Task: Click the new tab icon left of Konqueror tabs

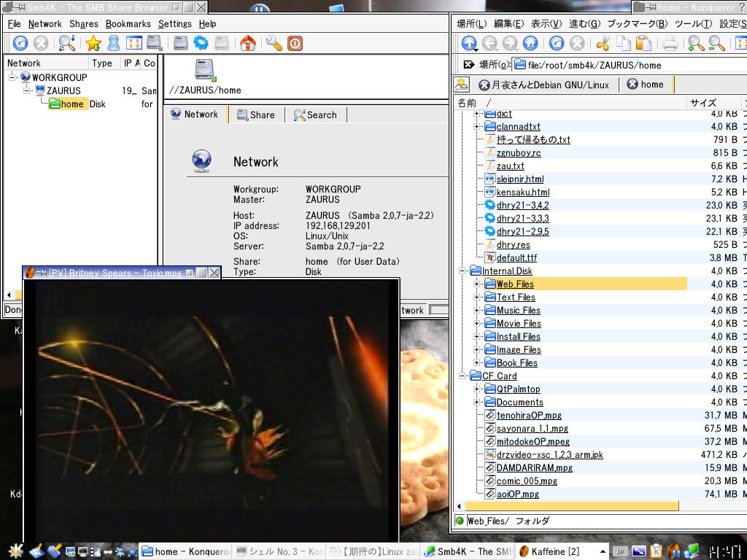Action: [461, 85]
